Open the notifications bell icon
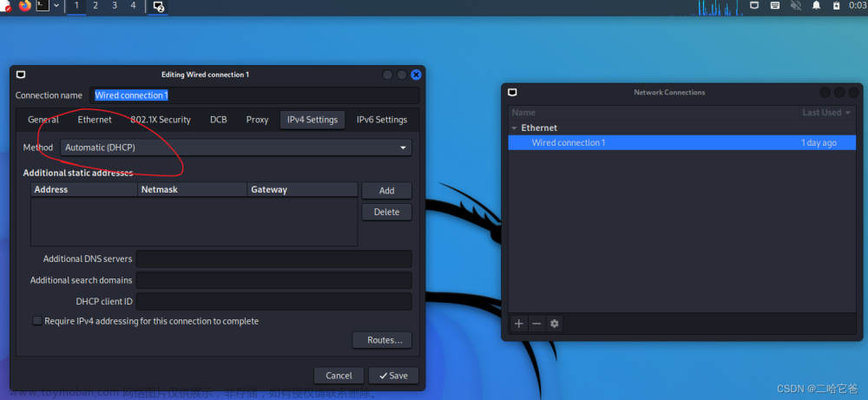The image size is (868, 400). pos(816,5)
